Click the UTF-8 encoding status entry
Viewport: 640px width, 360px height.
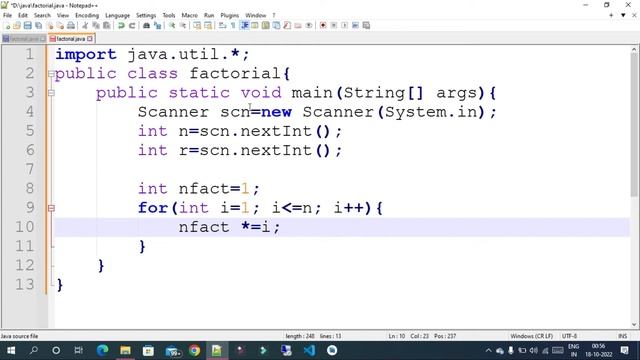pos(569,336)
